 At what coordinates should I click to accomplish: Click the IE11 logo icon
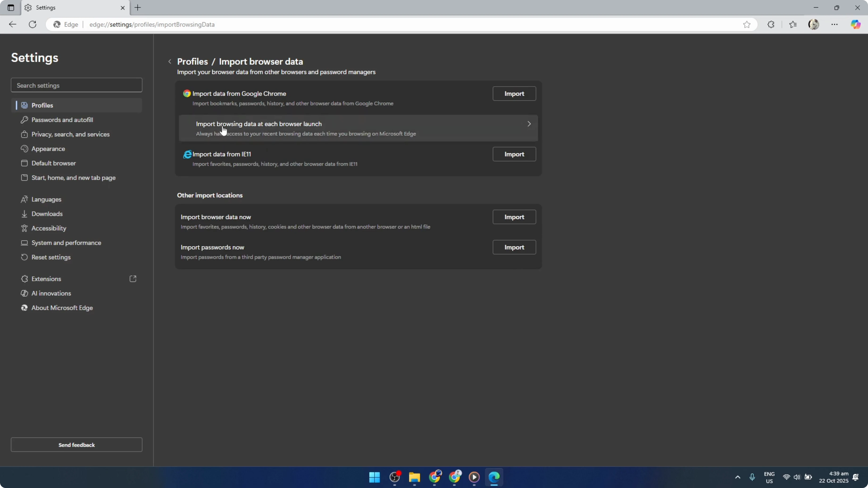click(187, 154)
